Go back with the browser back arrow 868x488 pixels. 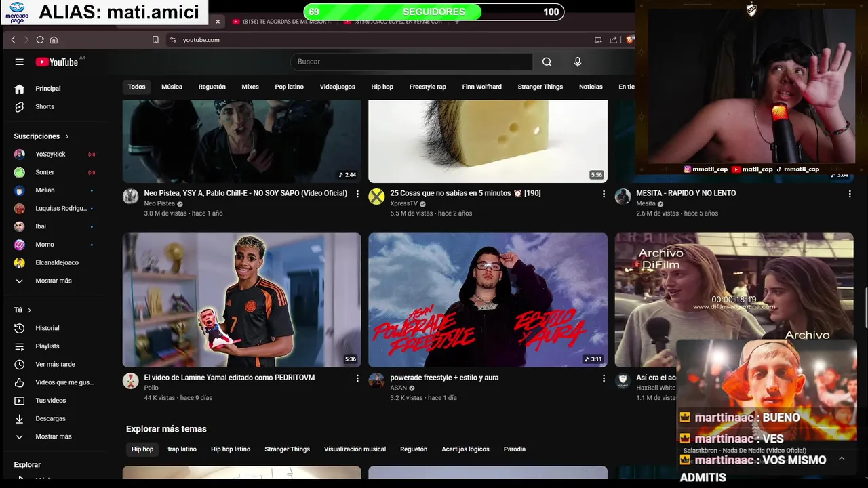point(13,40)
